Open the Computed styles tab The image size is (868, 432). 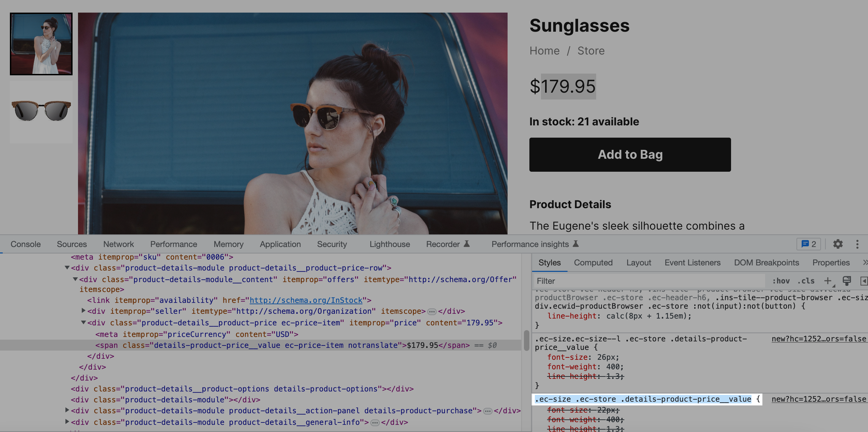click(x=593, y=262)
